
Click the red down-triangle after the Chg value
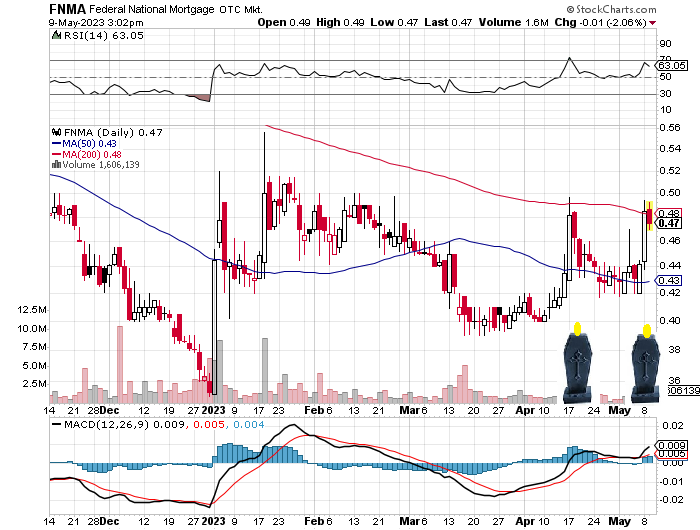coord(653,23)
